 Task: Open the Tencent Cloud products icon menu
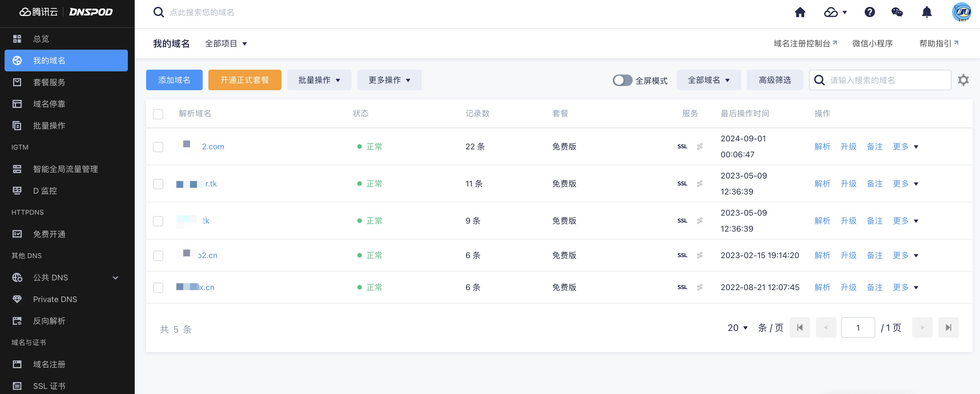(x=835, y=12)
